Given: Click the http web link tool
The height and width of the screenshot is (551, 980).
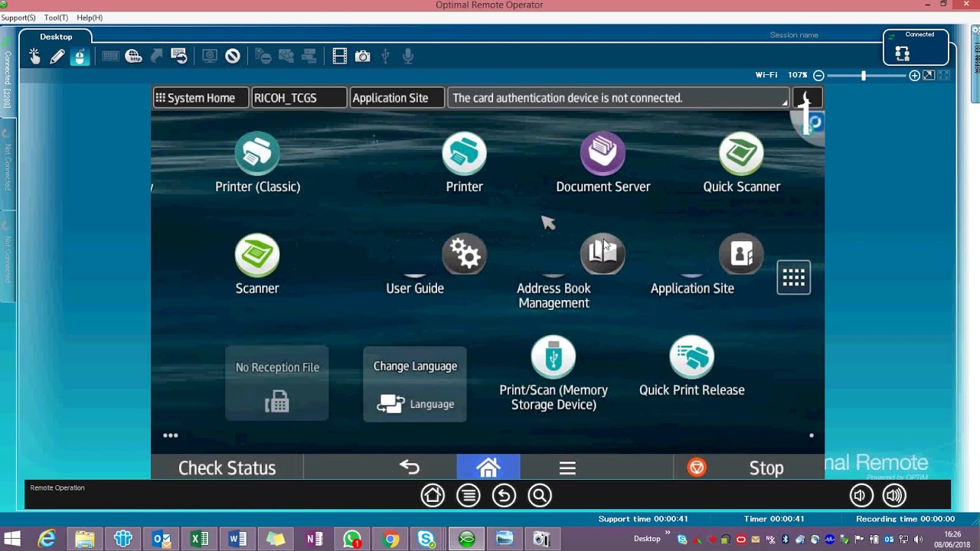Looking at the screenshot, I should coord(133,56).
